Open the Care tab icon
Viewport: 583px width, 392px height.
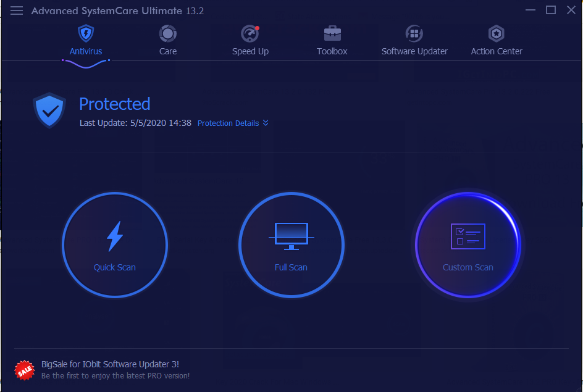pyautogui.click(x=168, y=34)
